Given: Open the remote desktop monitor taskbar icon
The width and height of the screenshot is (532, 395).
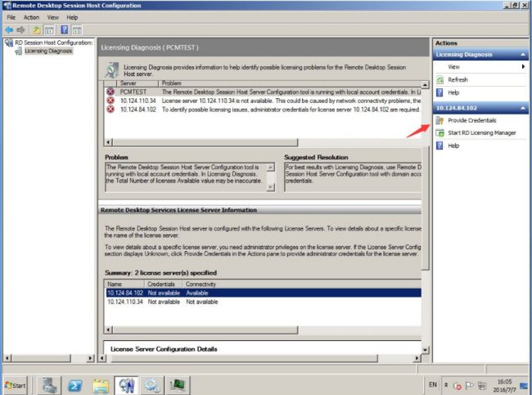Looking at the screenshot, I should point(178,385).
